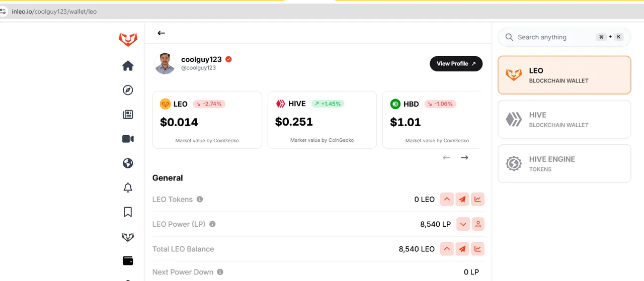The height and width of the screenshot is (281, 644).
Task: Click the 0 LP Next Power Down value
Action: [471, 272]
